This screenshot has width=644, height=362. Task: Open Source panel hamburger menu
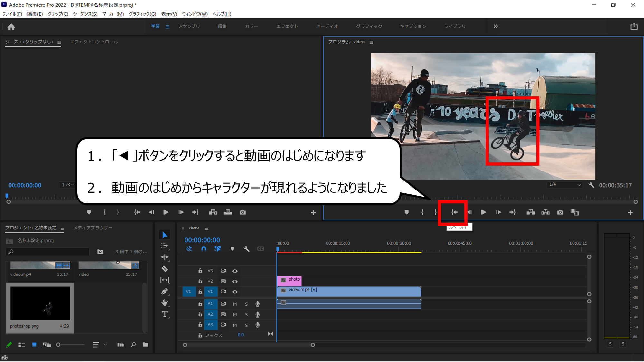click(x=59, y=42)
